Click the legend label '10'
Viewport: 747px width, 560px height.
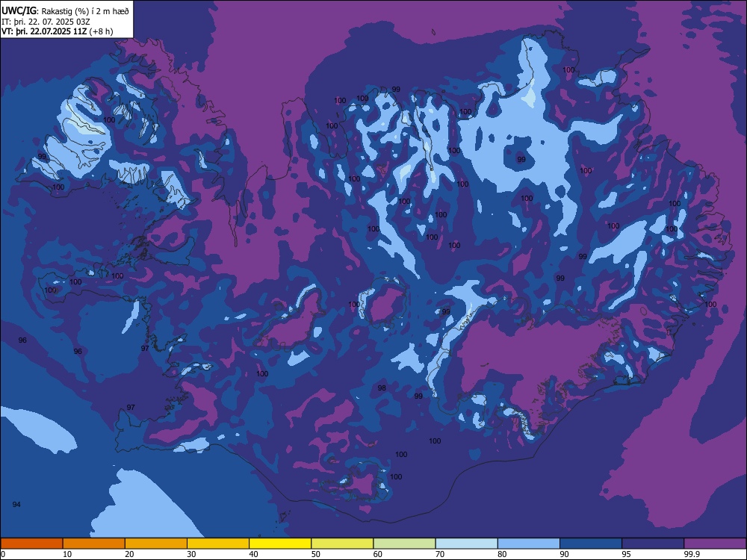(67, 554)
